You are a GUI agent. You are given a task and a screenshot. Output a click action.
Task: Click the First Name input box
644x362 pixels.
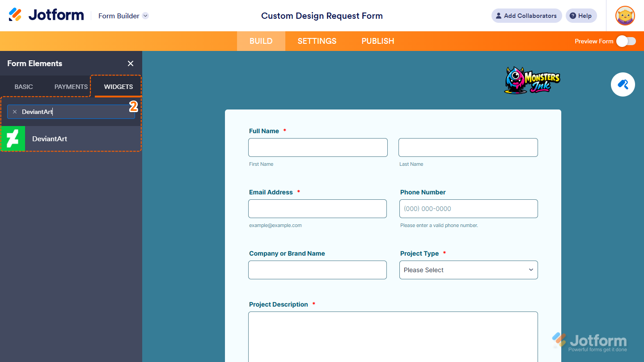[x=318, y=147]
